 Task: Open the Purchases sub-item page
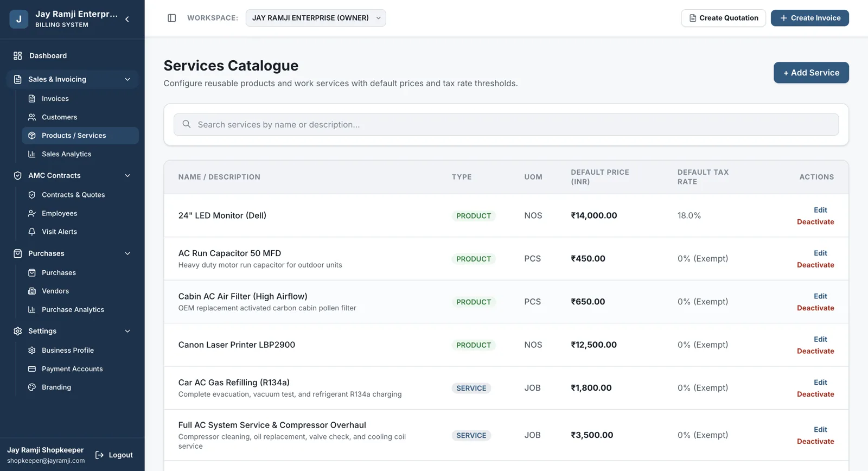tap(80, 273)
